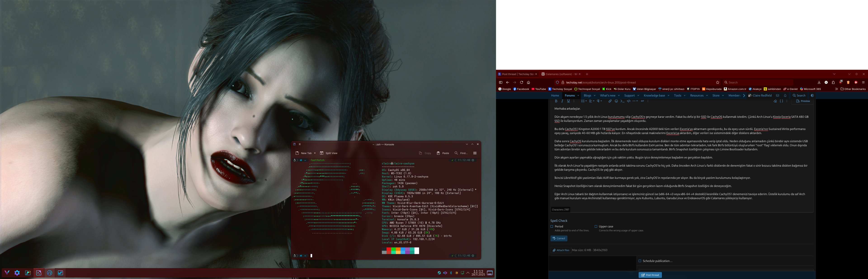This screenshot has width=868, height=279.
Task: Open System Settings from the taskbar
Action: [x=17, y=273]
